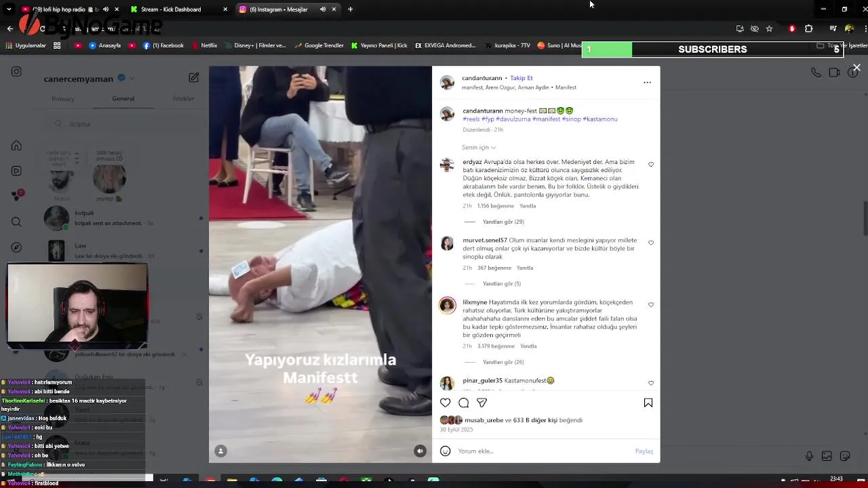
Task: Mute audio on the lofi hip hop tab
Action: 105,9
